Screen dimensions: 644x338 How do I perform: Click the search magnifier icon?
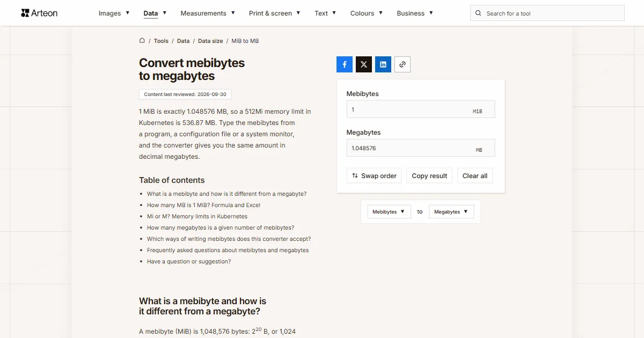[x=479, y=13]
